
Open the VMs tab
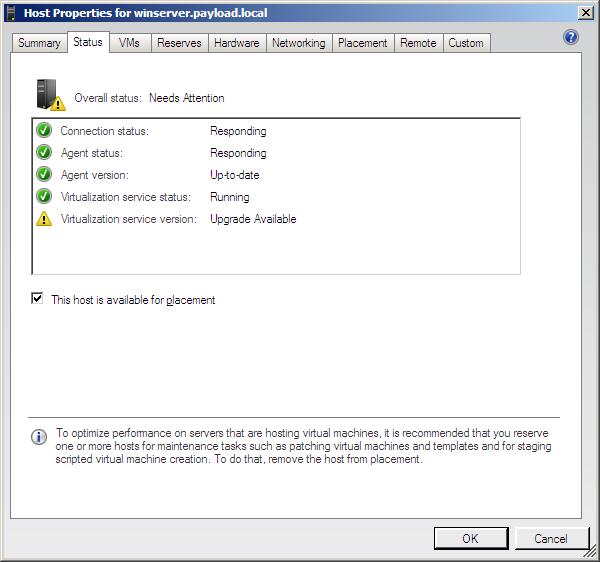(129, 43)
